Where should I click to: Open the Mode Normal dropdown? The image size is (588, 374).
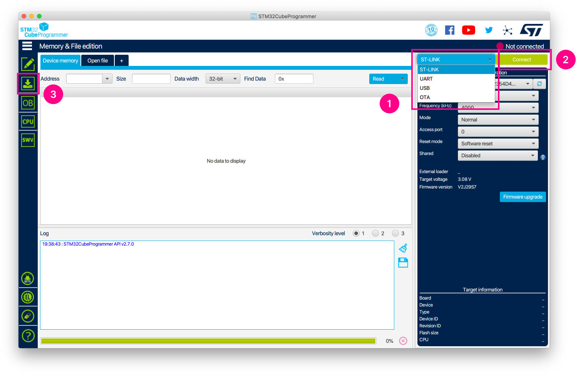(498, 120)
